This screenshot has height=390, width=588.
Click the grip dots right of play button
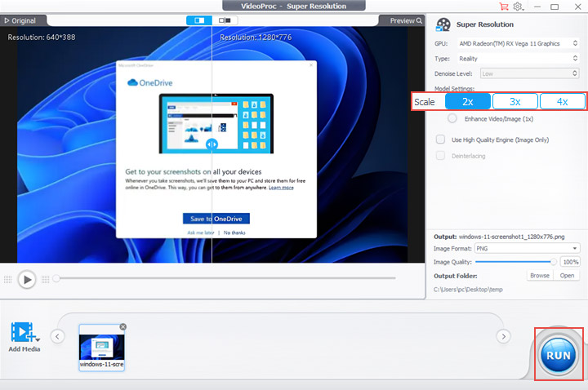coord(46,280)
